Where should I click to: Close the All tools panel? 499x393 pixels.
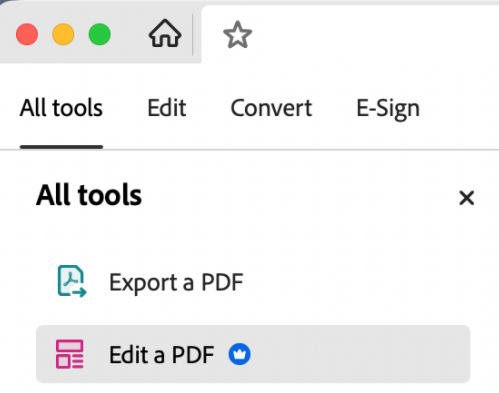point(466,198)
